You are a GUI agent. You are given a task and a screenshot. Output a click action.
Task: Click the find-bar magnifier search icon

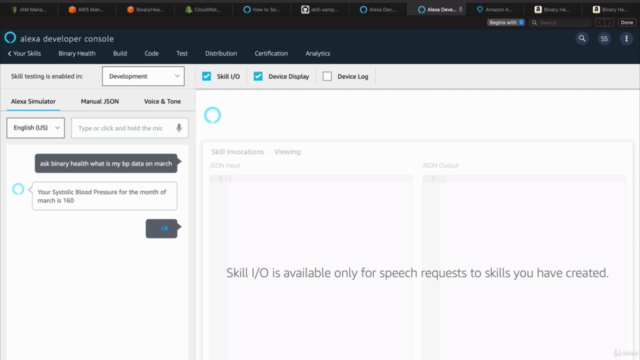tap(534, 22)
